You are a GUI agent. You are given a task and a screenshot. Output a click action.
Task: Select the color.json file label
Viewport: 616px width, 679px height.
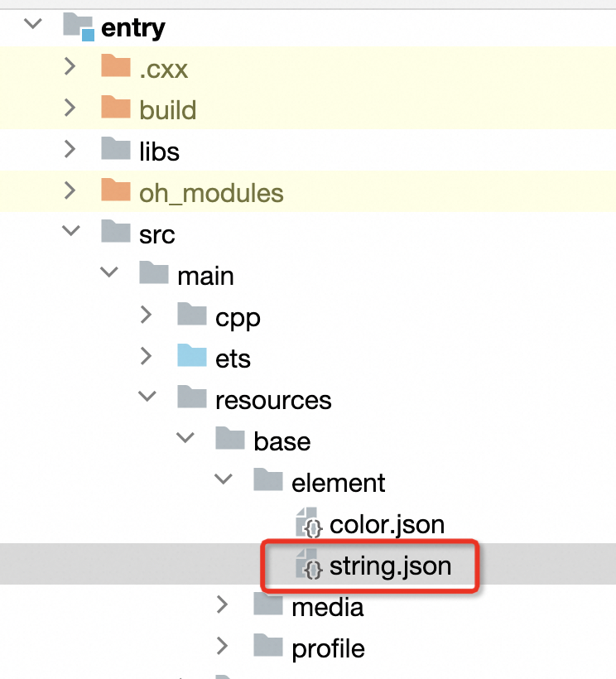click(x=387, y=524)
